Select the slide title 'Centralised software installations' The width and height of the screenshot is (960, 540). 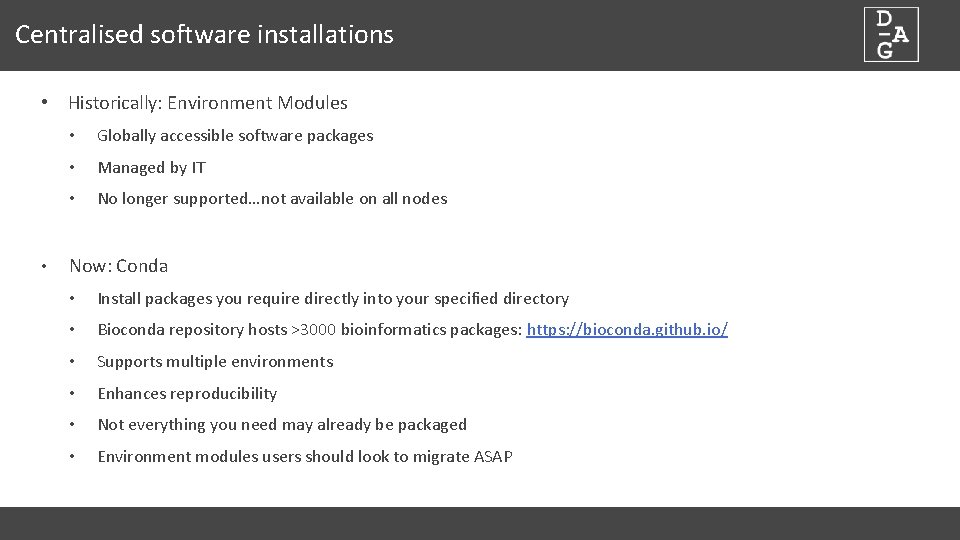[x=204, y=34]
